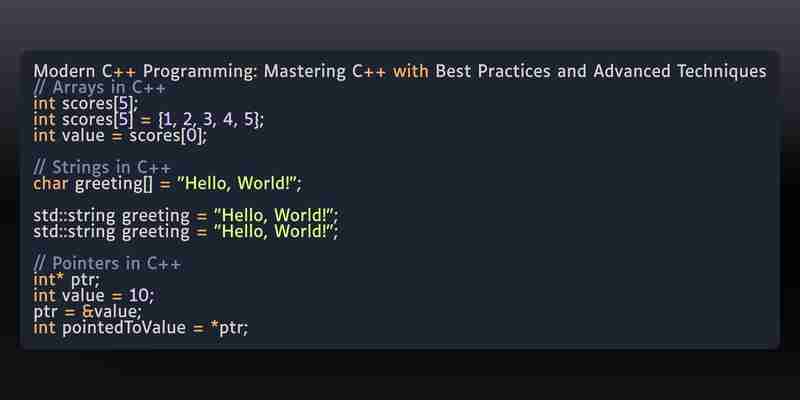This screenshot has height=400, width=800.
Task: Click the first std::string greeting line
Action: tap(186, 215)
